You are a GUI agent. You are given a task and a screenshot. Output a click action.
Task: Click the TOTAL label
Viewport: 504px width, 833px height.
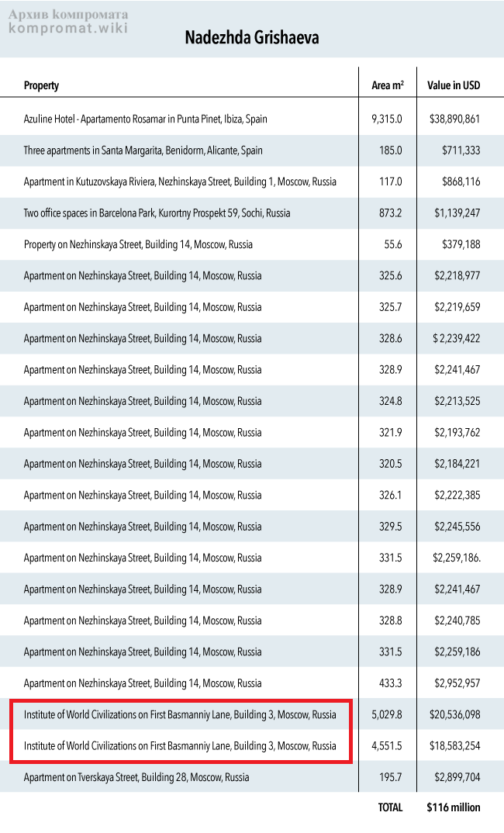390,807
